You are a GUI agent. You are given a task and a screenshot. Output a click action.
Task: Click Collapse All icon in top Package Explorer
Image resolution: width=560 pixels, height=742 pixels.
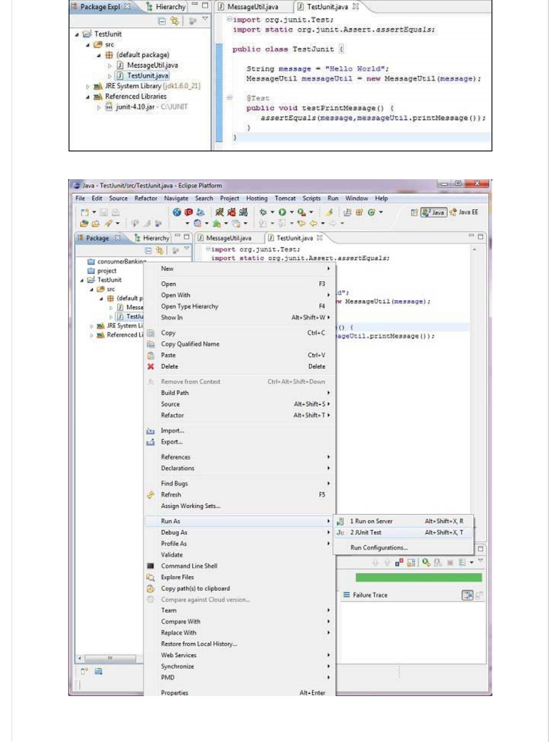point(162,21)
